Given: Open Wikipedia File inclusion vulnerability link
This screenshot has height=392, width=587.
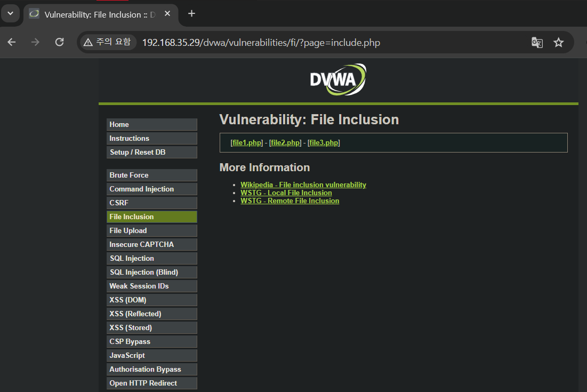Looking at the screenshot, I should coord(303,185).
